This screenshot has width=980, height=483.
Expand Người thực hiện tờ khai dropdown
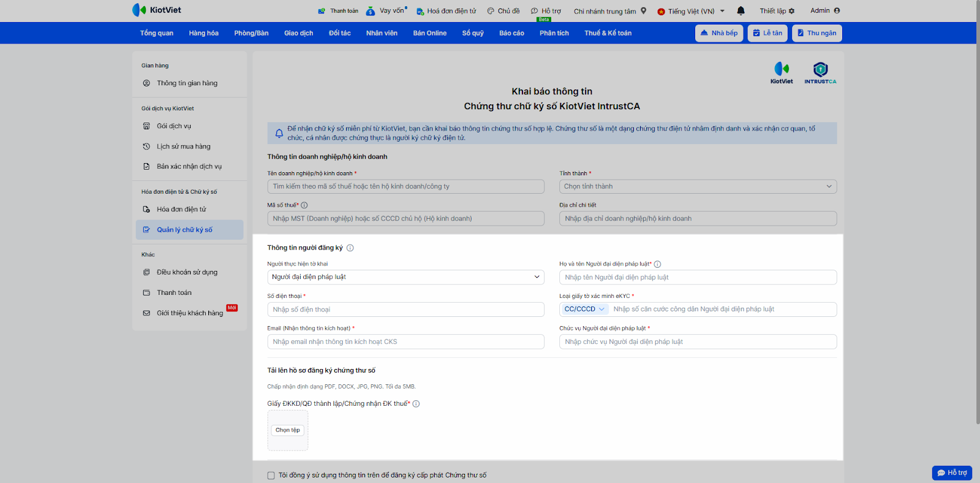pyautogui.click(x=405, y=277)
